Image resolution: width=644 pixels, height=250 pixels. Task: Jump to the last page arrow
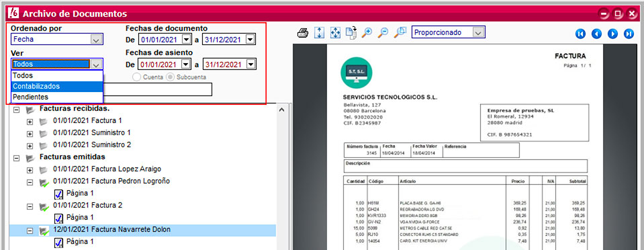[x=629, y=34]
